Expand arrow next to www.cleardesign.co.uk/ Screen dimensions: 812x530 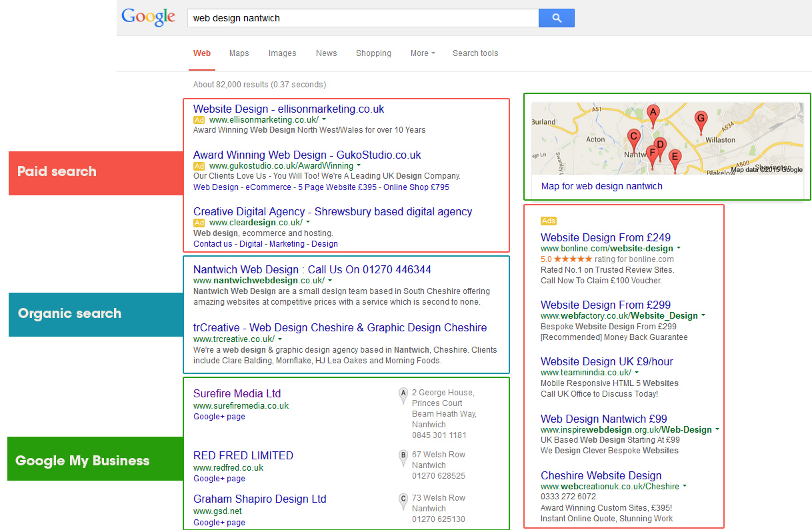point(308,222)
